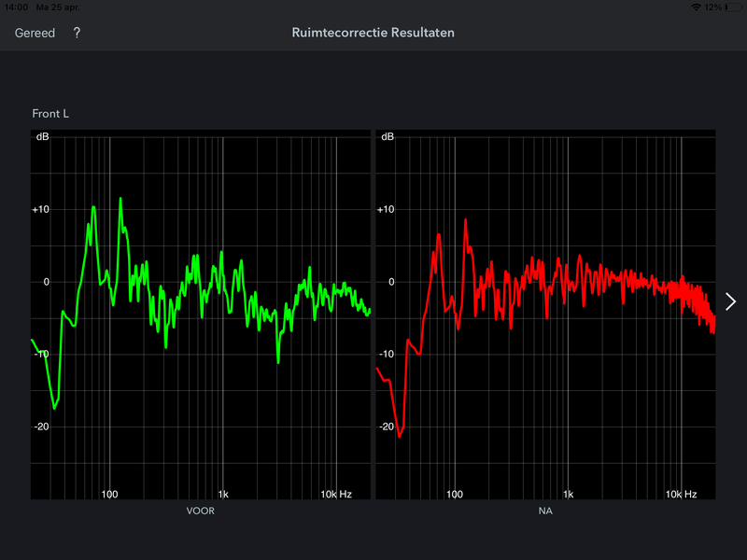Tap the red NA response graph
This screenshot has width=747, height=560.
[x=545, y=315]
